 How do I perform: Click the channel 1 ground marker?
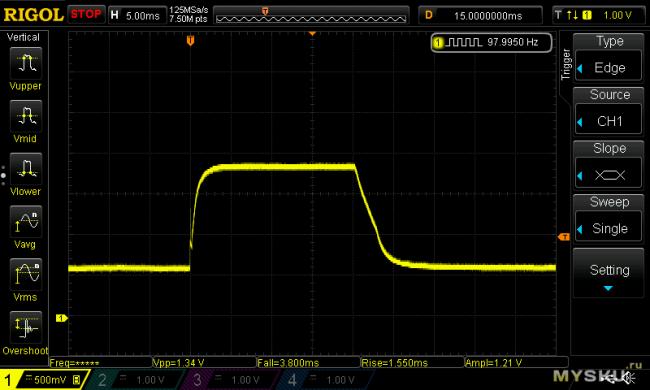tap(61, 318)
